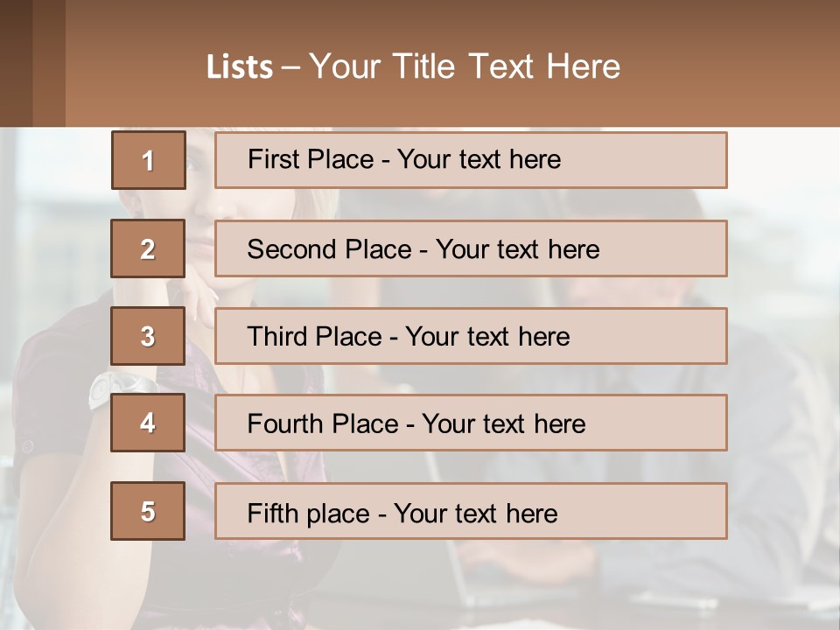Viewport: 840px width, 630px height.
Task: Click the dark brown stripe in header corner
Action: coord(16,63)
